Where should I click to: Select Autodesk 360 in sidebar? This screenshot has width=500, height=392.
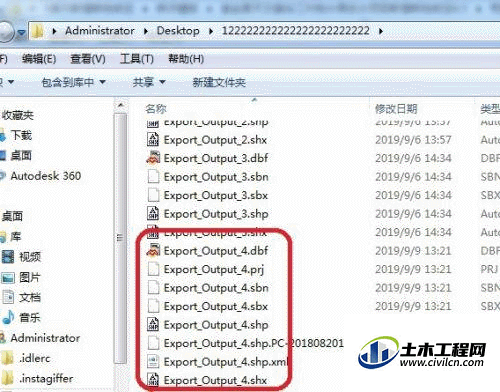click(x=46, y=176)
